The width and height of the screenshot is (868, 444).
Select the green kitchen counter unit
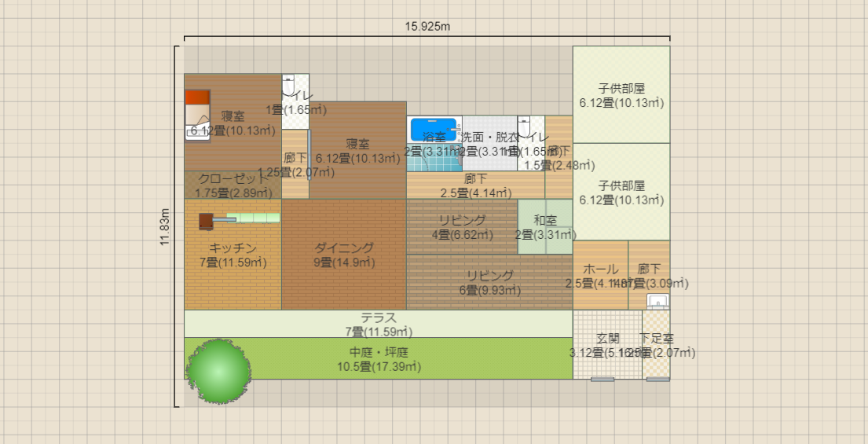point(254,218)
